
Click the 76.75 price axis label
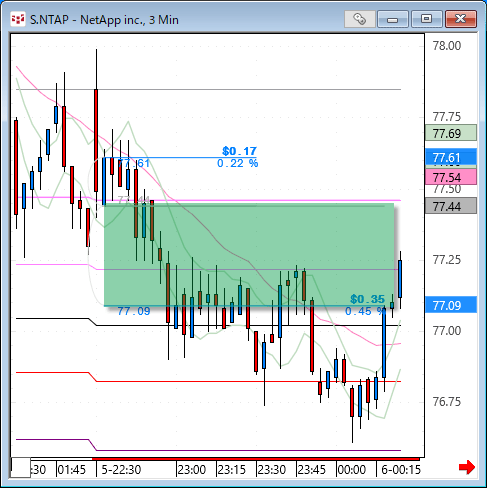[447, 402]
